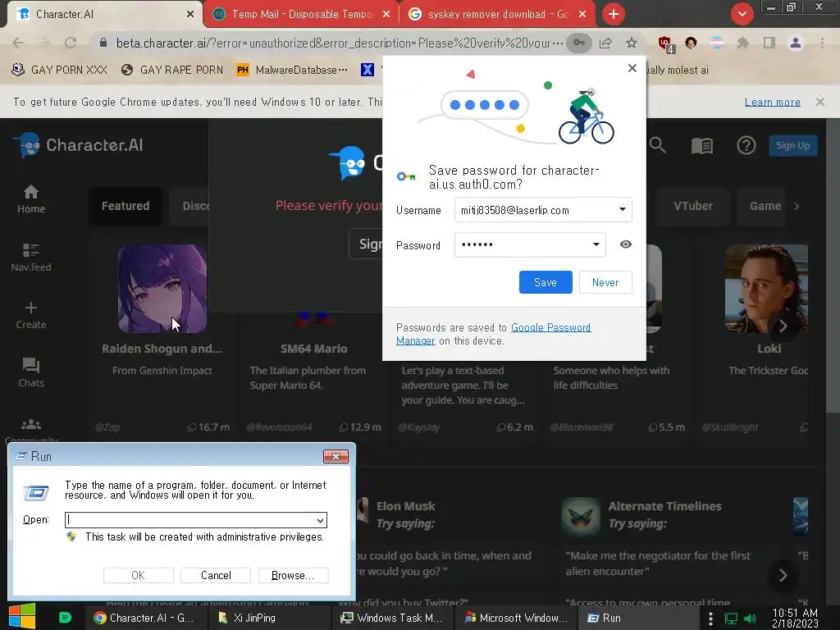Click the volume speaker tray icon
The height and width of the screenshot is (630, 840).
750,619
